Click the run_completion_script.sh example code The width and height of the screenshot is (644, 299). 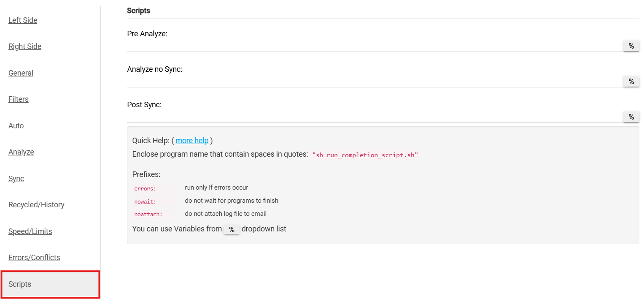click(x=365, y=155)
